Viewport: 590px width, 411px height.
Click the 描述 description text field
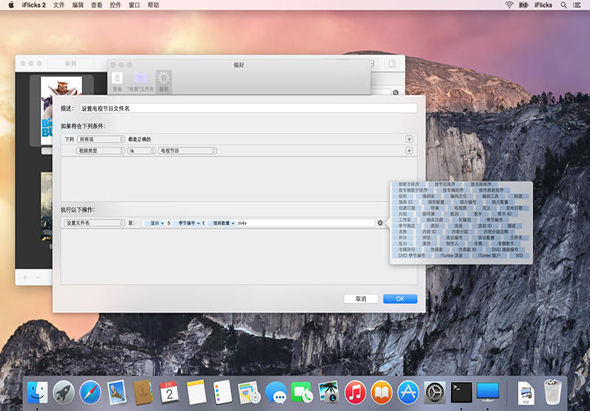248,108
